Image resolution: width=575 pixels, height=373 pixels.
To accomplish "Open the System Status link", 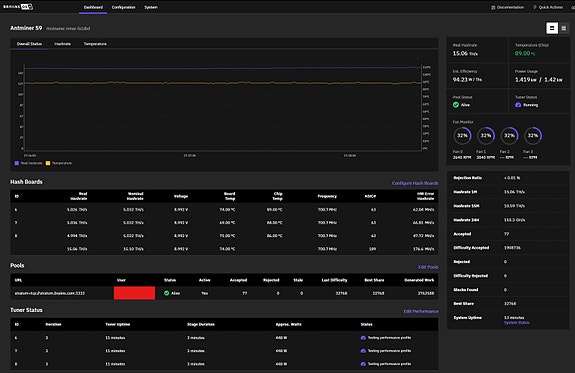I will click(x=516, y=323).
